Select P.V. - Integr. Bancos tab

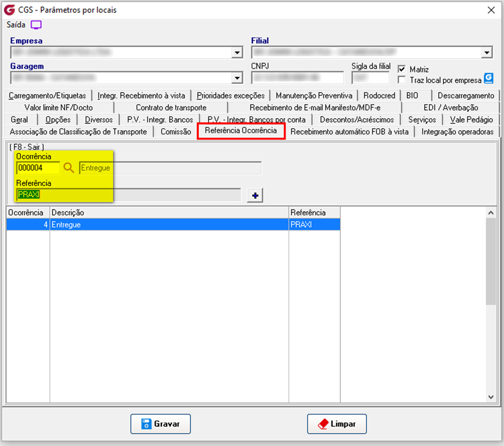pos(160,120)
